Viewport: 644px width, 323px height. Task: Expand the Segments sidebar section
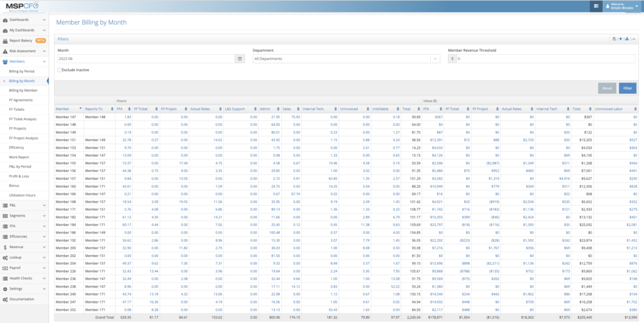[24, 216]
